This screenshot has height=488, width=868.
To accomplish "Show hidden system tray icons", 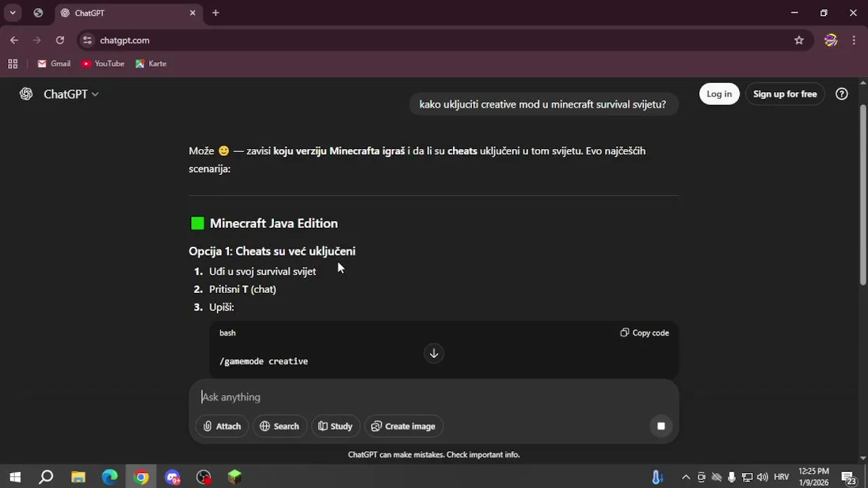I will [686, 477].
